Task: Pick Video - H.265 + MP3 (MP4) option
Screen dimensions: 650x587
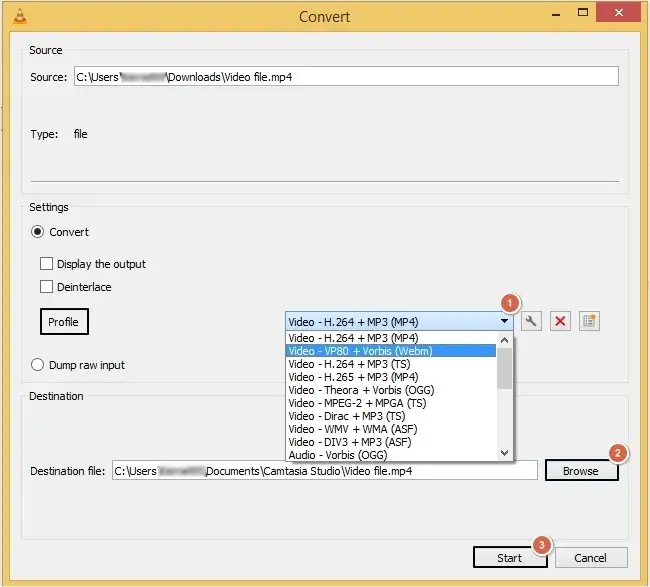Action: coord(390,377)
